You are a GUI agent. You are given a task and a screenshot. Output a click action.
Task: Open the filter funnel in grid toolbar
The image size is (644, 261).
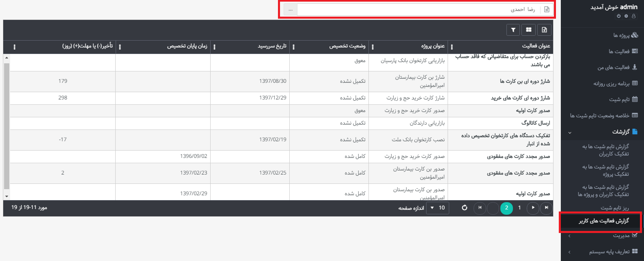point(513,30)
